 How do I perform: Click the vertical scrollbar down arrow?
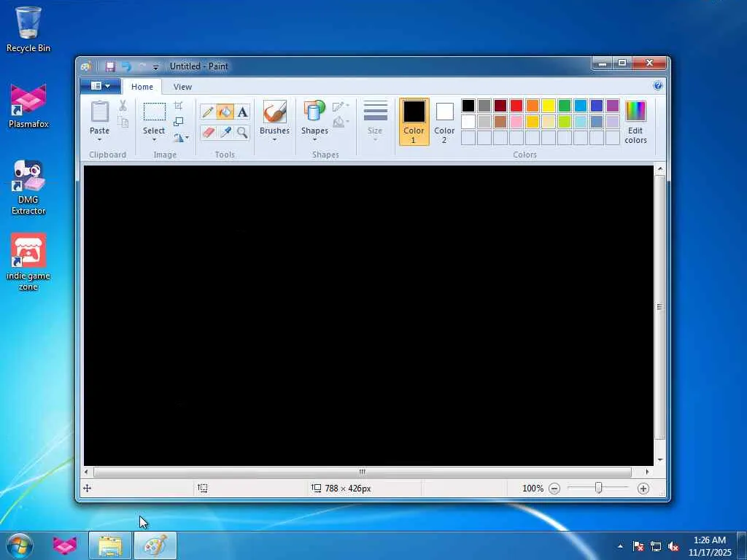(x=659, y=460)
